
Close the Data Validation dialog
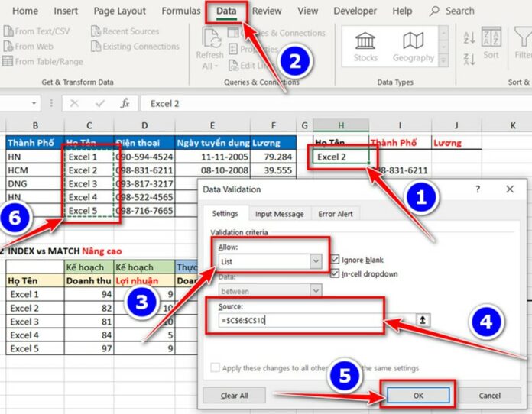tap(510, 189)
